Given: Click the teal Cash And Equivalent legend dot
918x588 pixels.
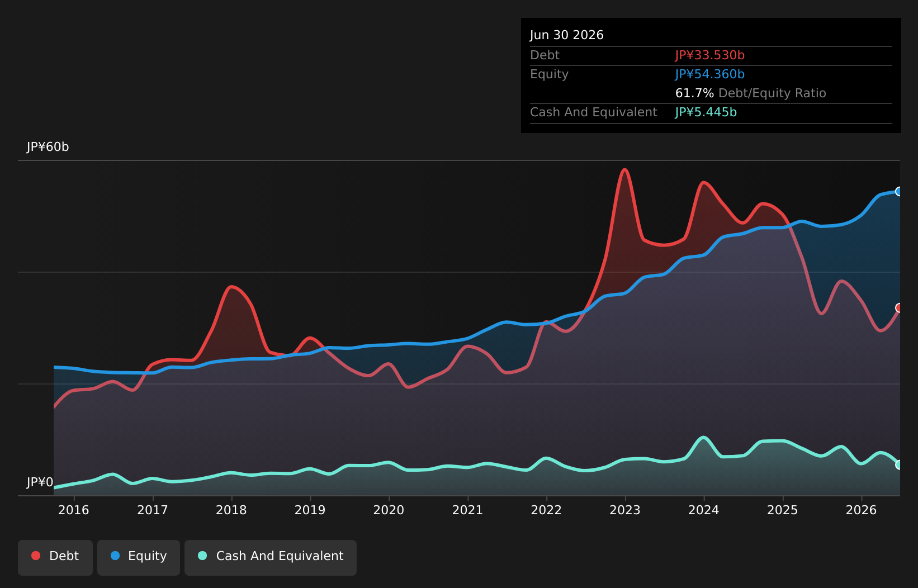Looking at the screenshot, I should [x=202, y=556].
